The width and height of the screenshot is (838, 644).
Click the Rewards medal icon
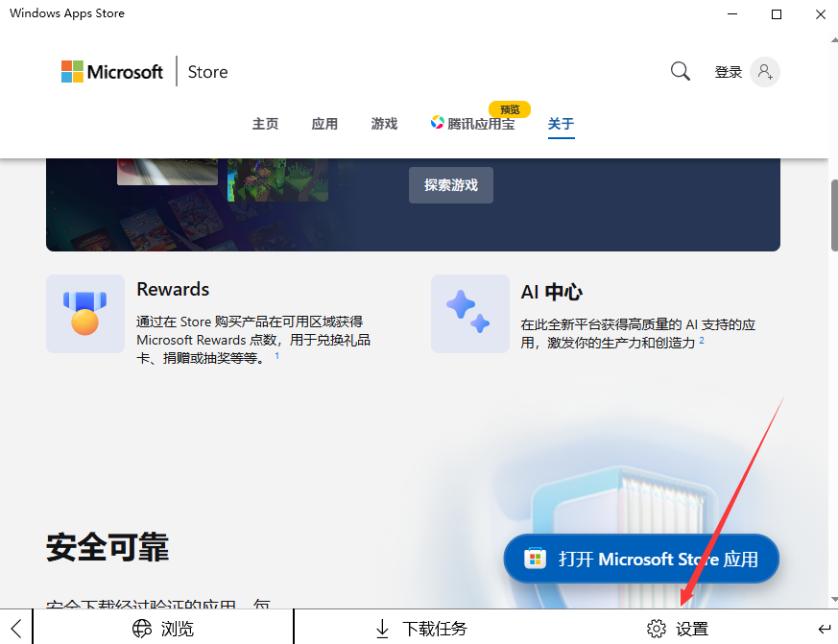click(85, 314)
